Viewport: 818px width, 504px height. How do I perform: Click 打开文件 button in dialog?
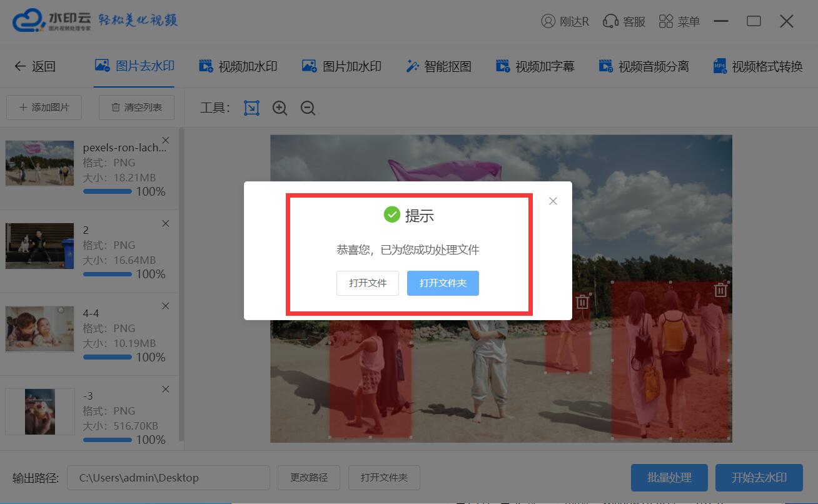coord(368,283)
